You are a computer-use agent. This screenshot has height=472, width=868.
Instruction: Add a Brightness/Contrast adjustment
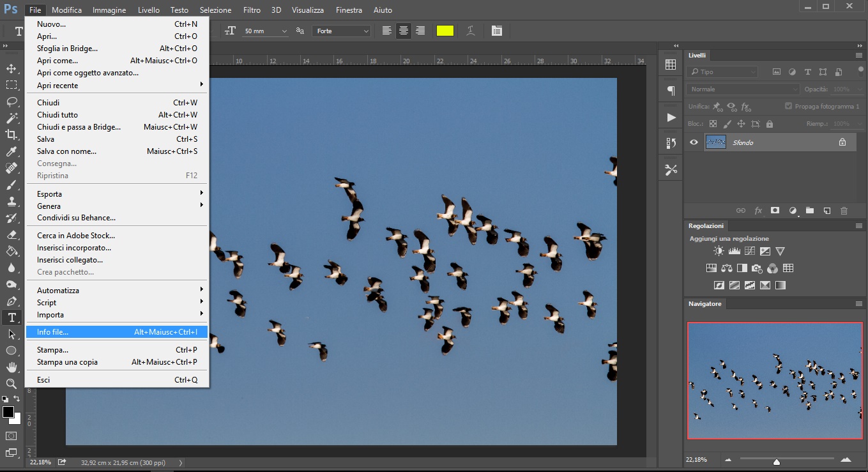point(719,251)
